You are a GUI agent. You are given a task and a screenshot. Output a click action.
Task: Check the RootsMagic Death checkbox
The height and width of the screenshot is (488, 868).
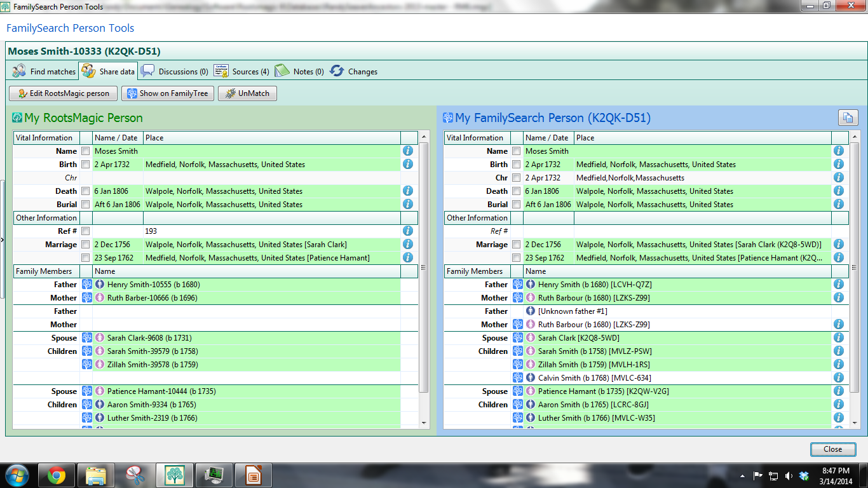(x=85, y=191)
